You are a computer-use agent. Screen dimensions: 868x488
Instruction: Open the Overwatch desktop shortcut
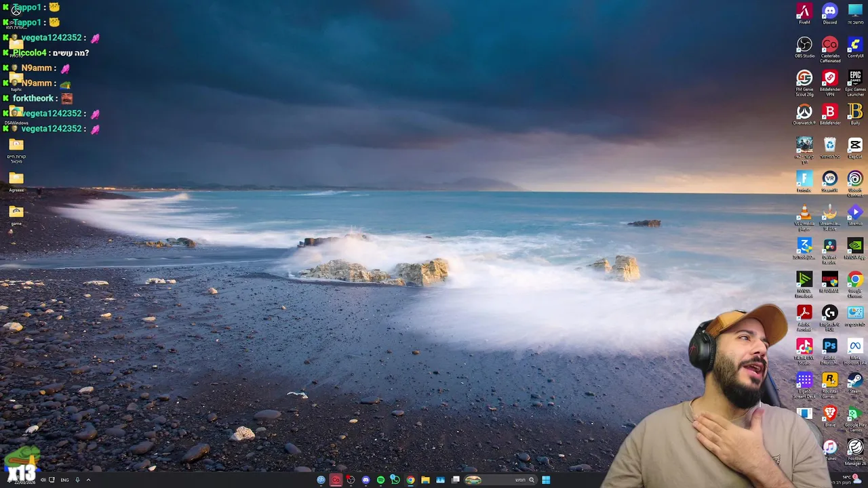pos(804,115)
